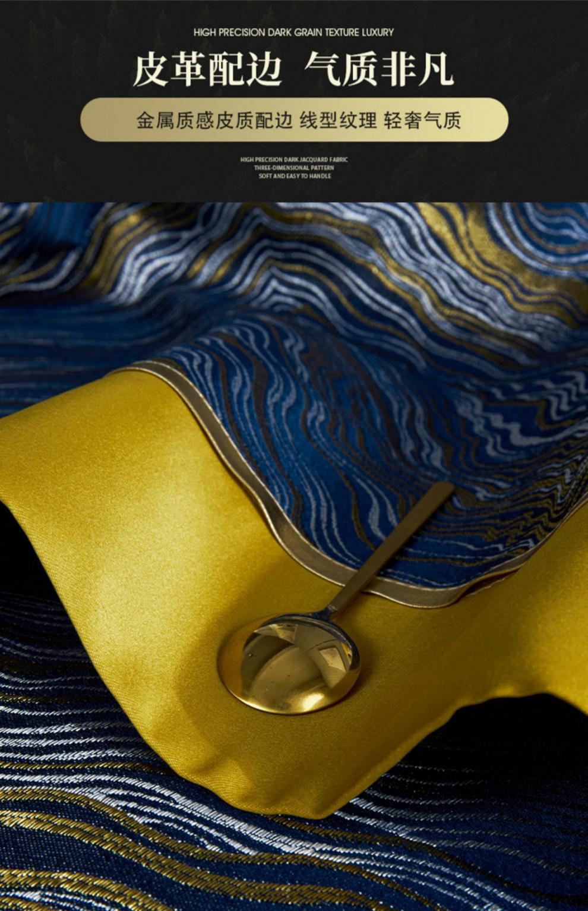Image resolution: width=588 pixels, height=911 pixels.
Task: Click 'HIGH PRECISION DARK GRAIN TEXTURE LUXURY' text
Action: (293, 32)
